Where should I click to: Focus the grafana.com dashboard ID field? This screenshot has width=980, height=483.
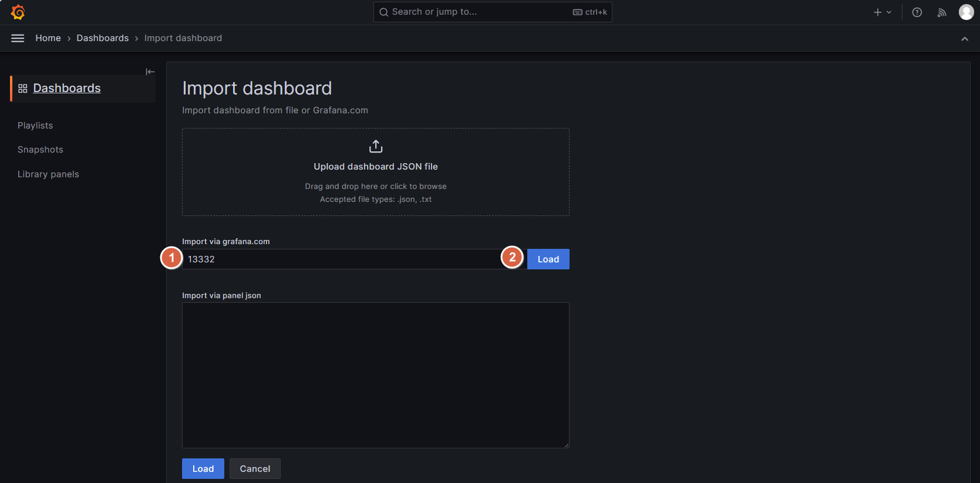355,259
